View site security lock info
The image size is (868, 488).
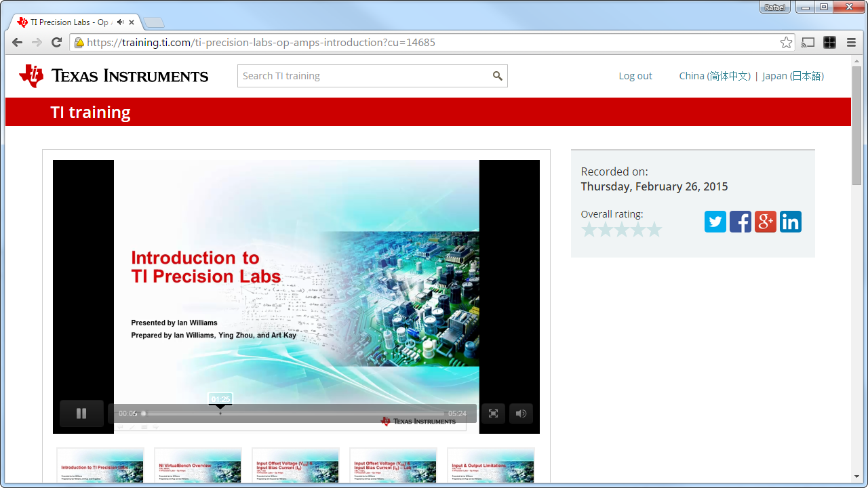coord(79,43)
